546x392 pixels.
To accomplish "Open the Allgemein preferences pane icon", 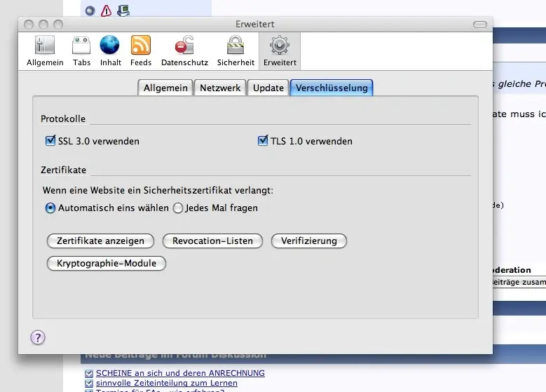I will (45, 51).
